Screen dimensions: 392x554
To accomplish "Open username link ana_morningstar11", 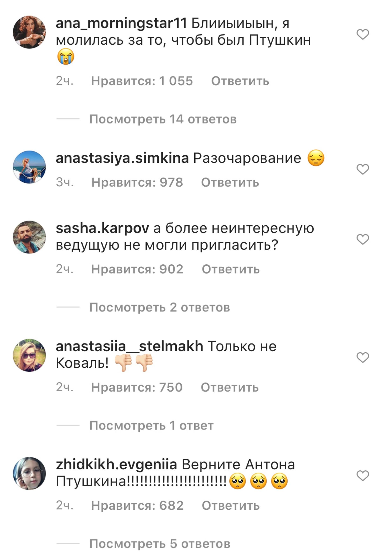I will [x=121, y=24].
